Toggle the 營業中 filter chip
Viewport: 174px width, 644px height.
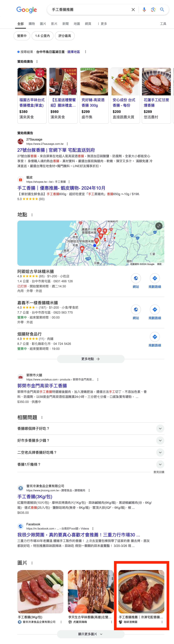[x=22, y=36]
